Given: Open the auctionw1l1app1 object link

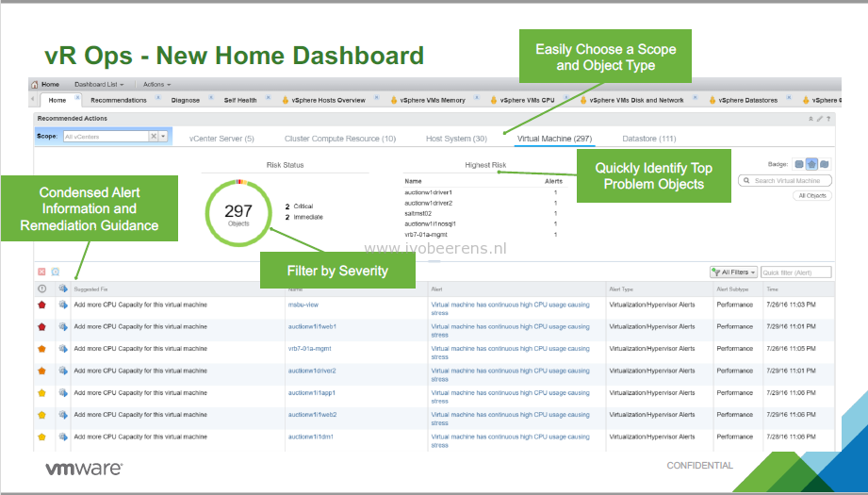Looking at the screenshot, I should coord(311,392).
